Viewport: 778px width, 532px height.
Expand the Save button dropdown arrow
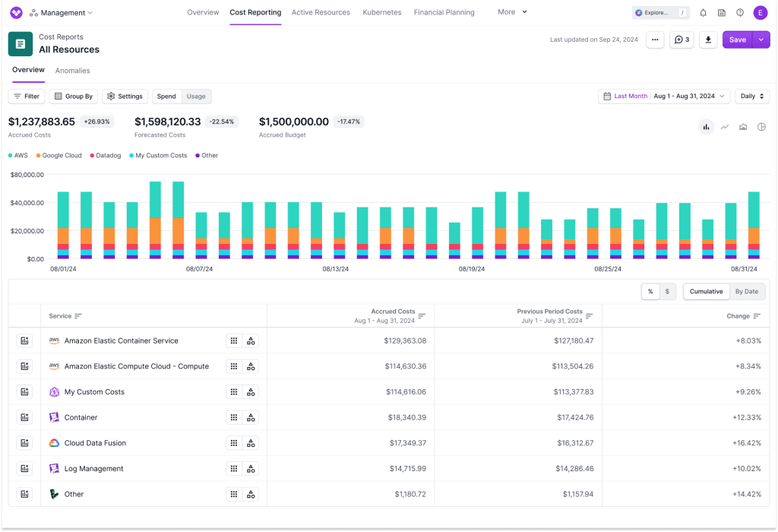[x=761, y=40]
